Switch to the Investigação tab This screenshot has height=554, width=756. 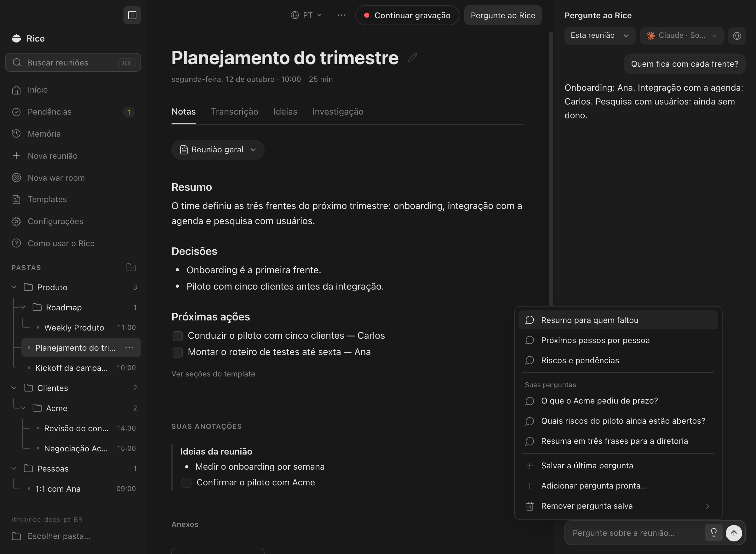coord(338,112)
